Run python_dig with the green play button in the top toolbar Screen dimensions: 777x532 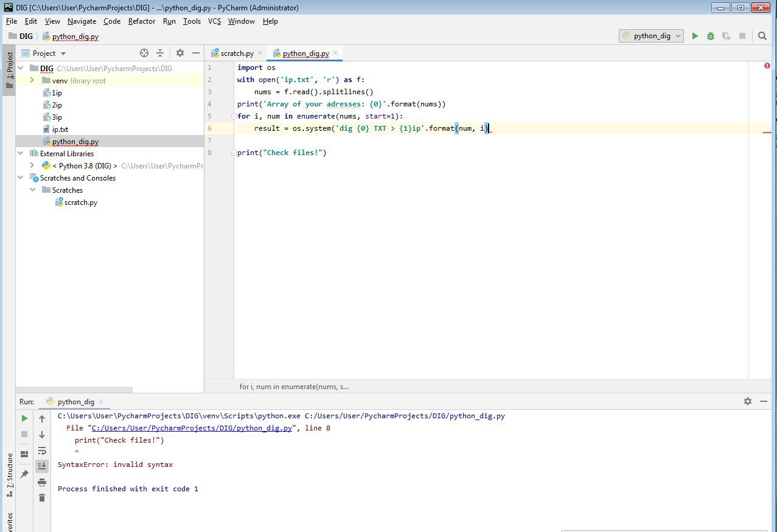point(695,36)
